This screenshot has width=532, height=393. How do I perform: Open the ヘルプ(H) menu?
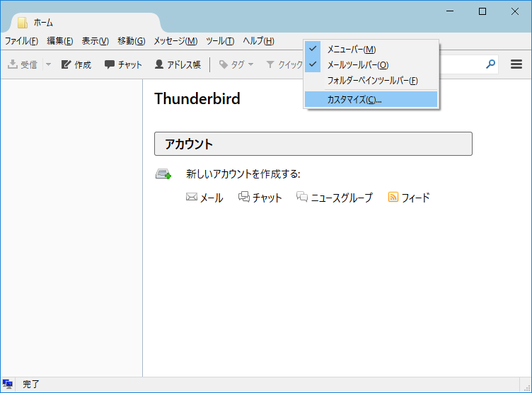point(258,41)
